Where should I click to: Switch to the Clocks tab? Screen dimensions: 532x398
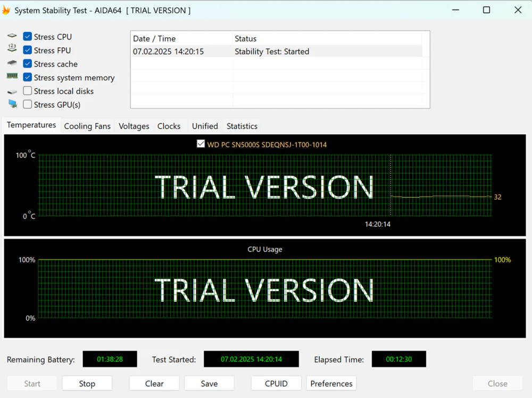tap(169, 126)
